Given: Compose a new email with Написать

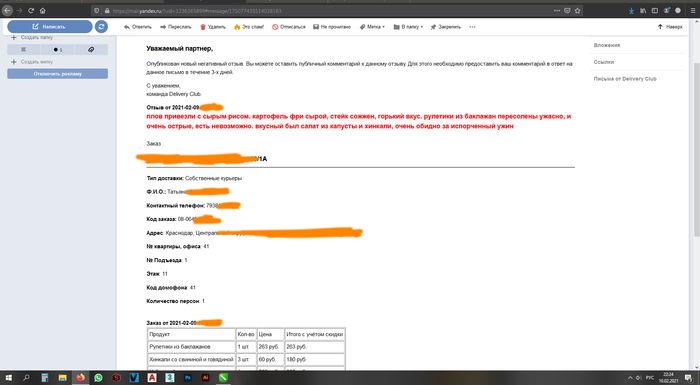Looking at the screenshot, I should [x=50, y=27].
